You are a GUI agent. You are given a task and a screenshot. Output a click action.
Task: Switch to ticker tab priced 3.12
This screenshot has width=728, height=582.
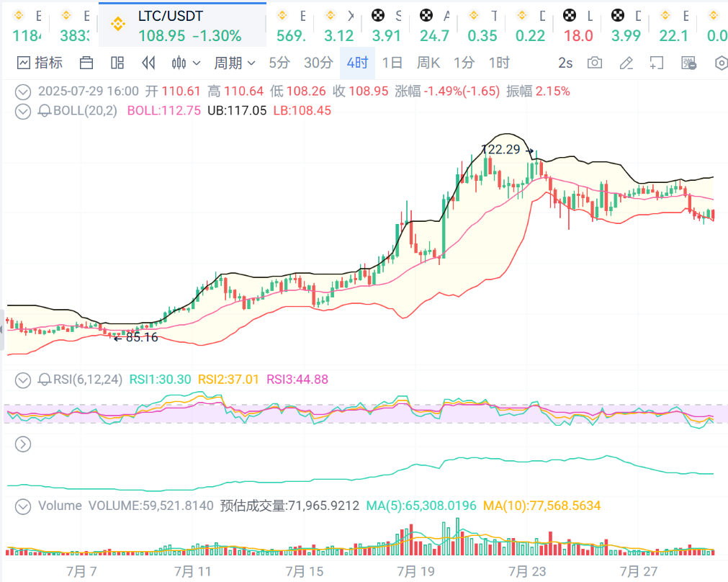(339, 25)
